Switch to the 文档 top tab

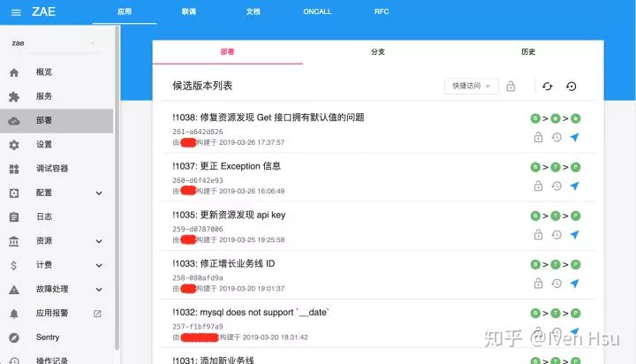[x=254, y=11]
